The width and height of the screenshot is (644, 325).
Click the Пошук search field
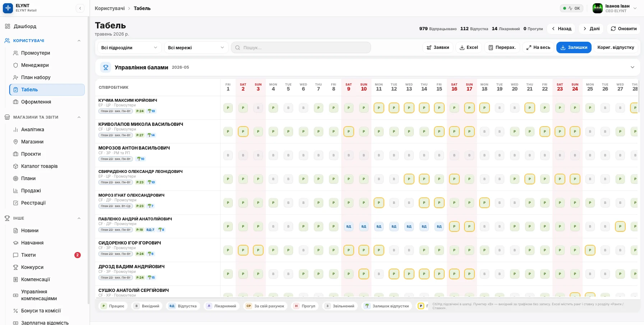click(x=301, y=47)
